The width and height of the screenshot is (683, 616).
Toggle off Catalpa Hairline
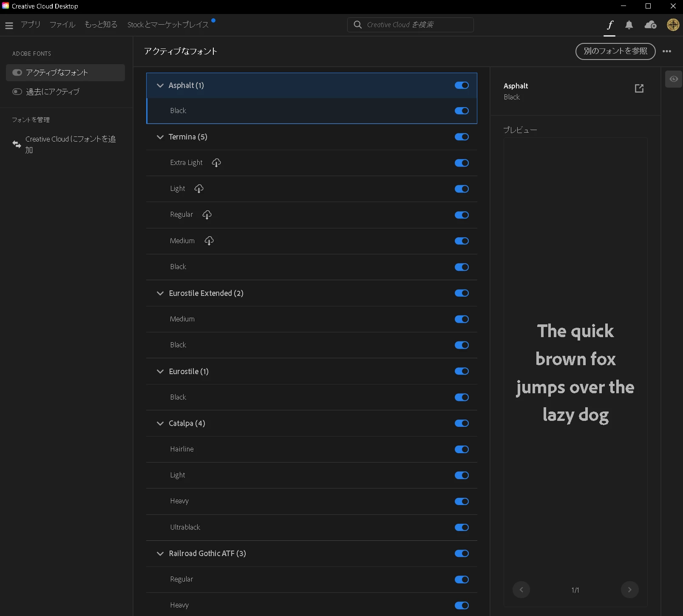(x=462, y=449)
